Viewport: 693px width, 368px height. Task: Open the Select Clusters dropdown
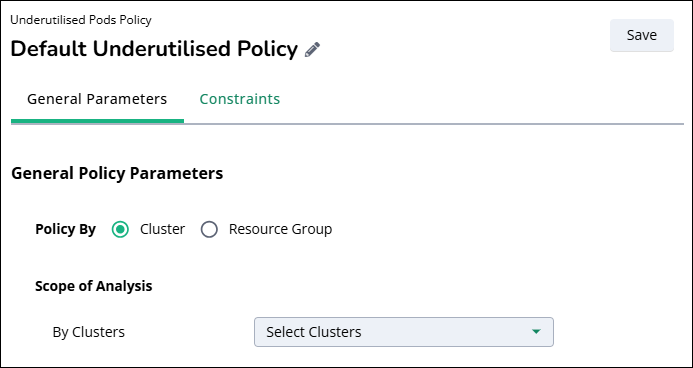tap(404, 332)
